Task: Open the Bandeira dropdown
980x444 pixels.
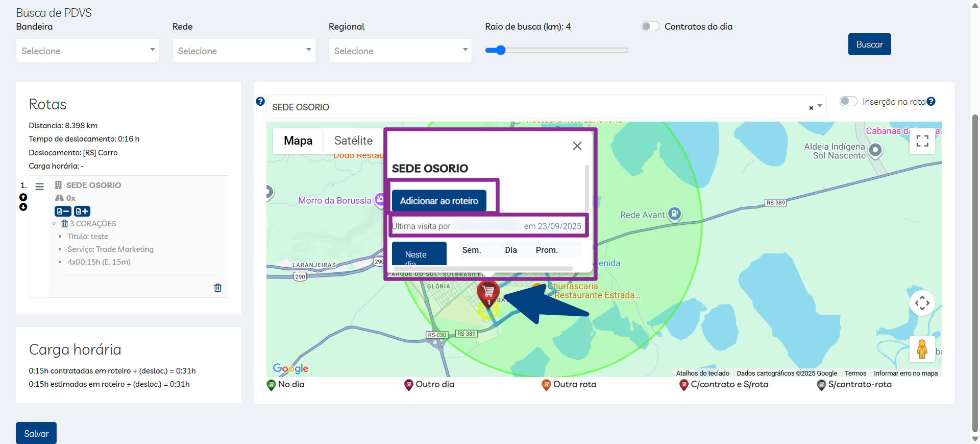Action: [x=88, y=51]
